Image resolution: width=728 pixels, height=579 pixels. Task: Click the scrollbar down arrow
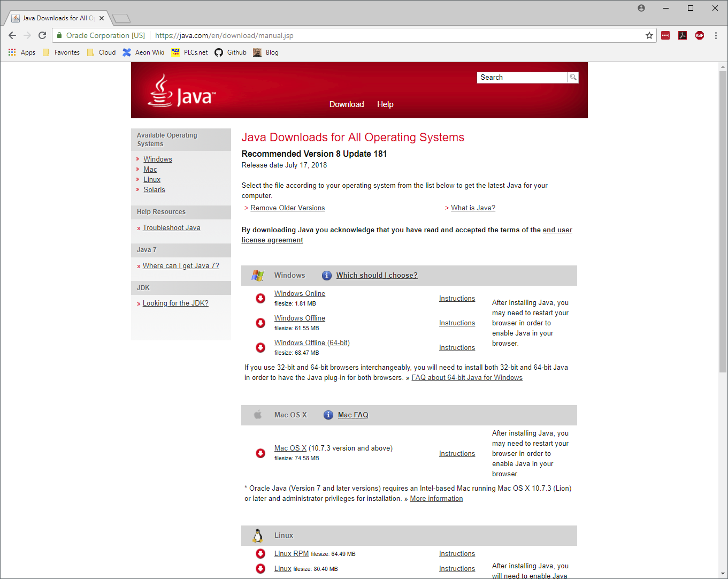point(723,574)
